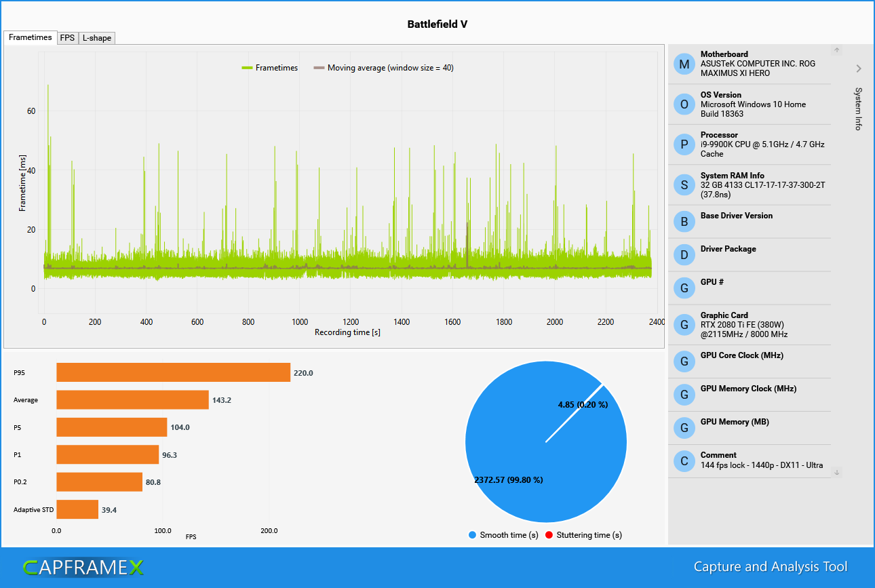Click the Graphic Card 'G' circle icon
Screen dimensions: 875x588
tap(684, 325)
